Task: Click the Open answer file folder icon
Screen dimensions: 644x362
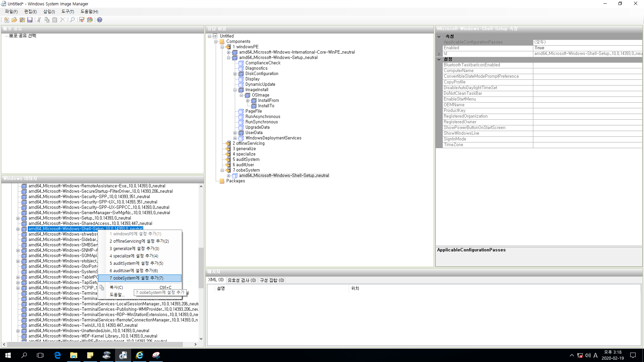Action: pyautogui.click(x=14, y=20)
